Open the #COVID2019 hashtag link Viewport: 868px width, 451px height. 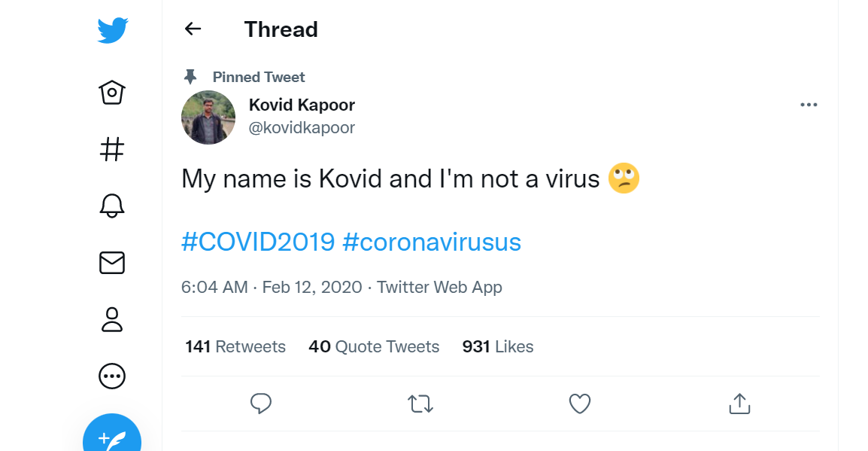click(258, 242)
